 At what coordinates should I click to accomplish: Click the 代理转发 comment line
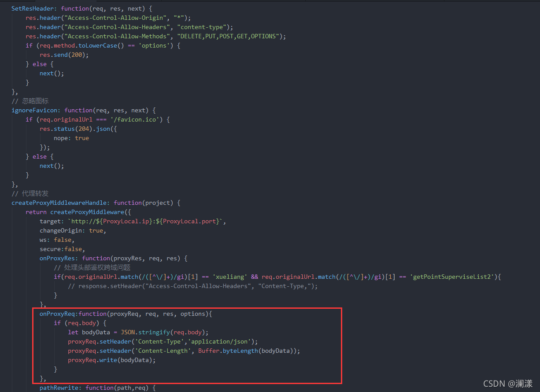30,193
